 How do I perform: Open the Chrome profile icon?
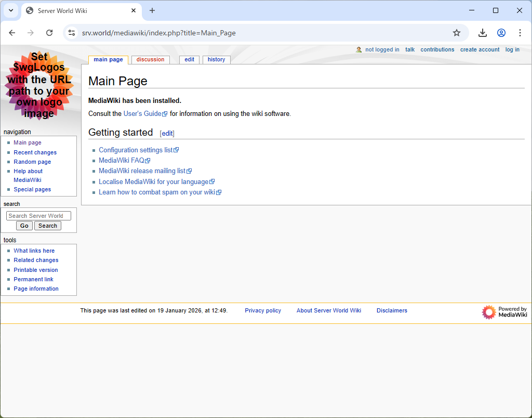tap(501, 33)
